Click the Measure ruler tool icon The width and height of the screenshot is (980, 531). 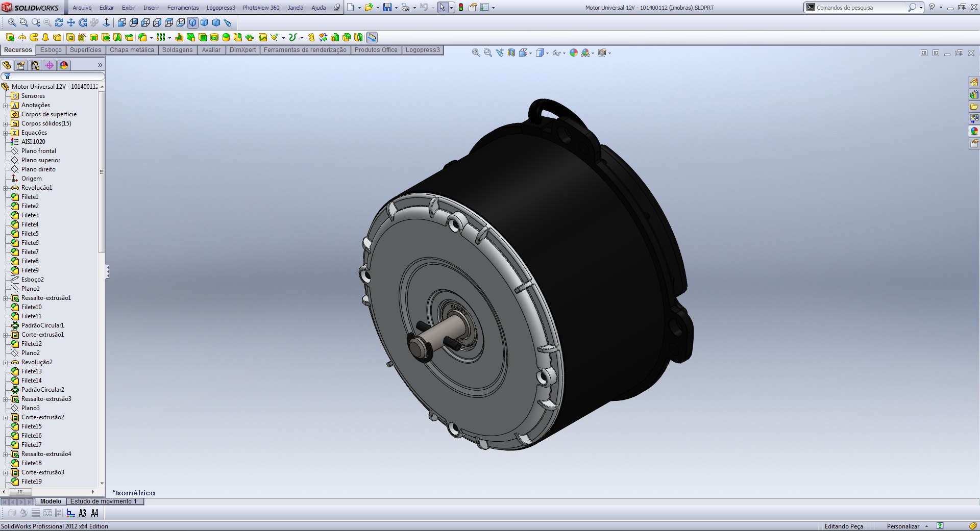click(372, 37)
